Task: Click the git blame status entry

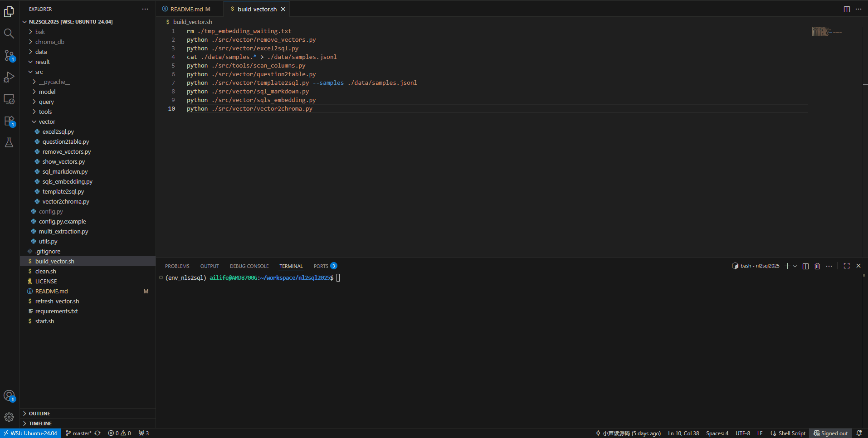Action: (628, 433)
